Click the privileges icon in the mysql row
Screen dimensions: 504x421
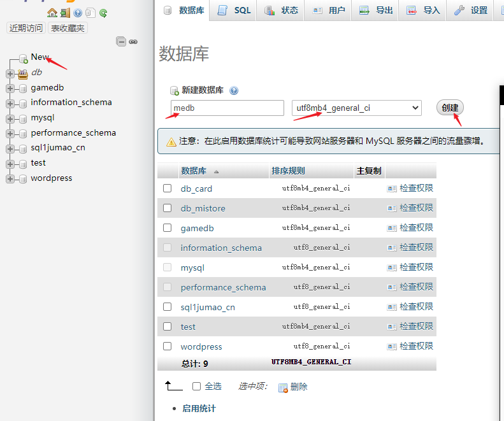(392, 268)
